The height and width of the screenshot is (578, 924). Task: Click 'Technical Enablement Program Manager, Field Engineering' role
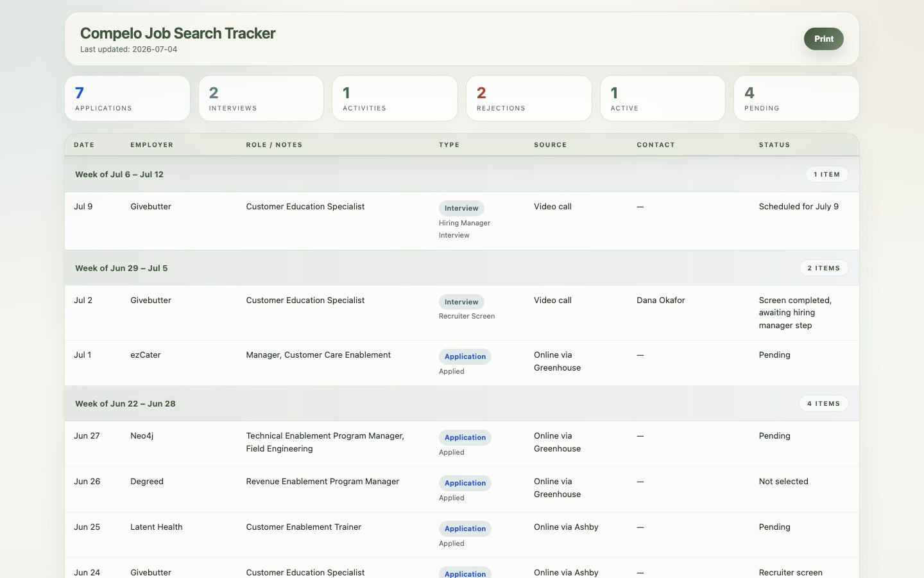click(325, 442)
